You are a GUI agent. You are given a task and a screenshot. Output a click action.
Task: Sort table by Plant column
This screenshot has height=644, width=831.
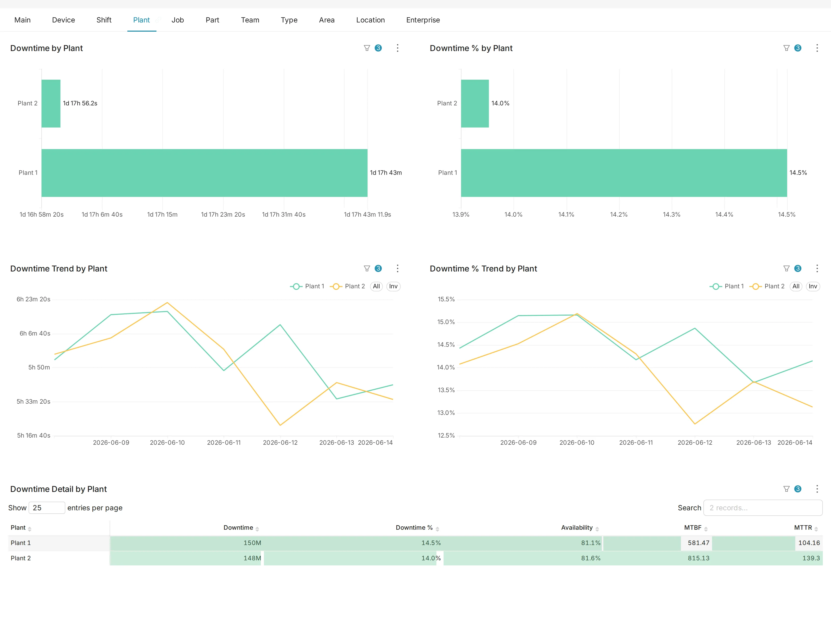pos(30,529)
